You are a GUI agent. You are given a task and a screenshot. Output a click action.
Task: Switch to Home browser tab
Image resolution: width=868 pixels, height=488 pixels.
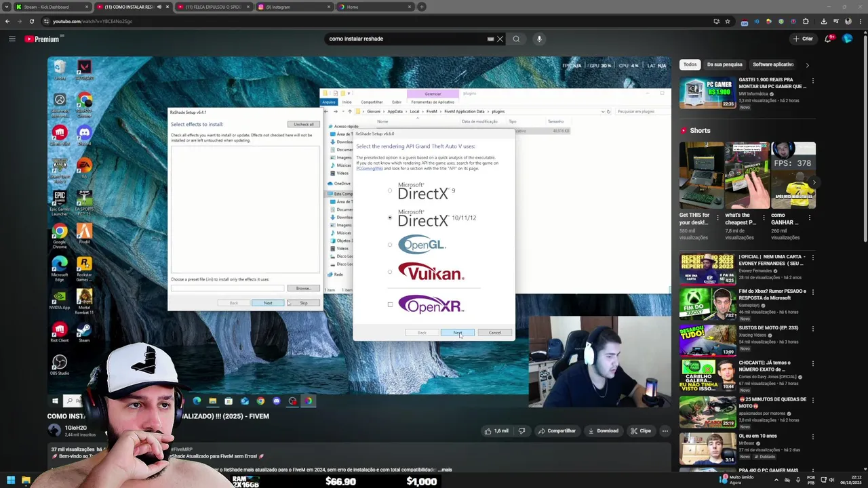tap(374, 7)
